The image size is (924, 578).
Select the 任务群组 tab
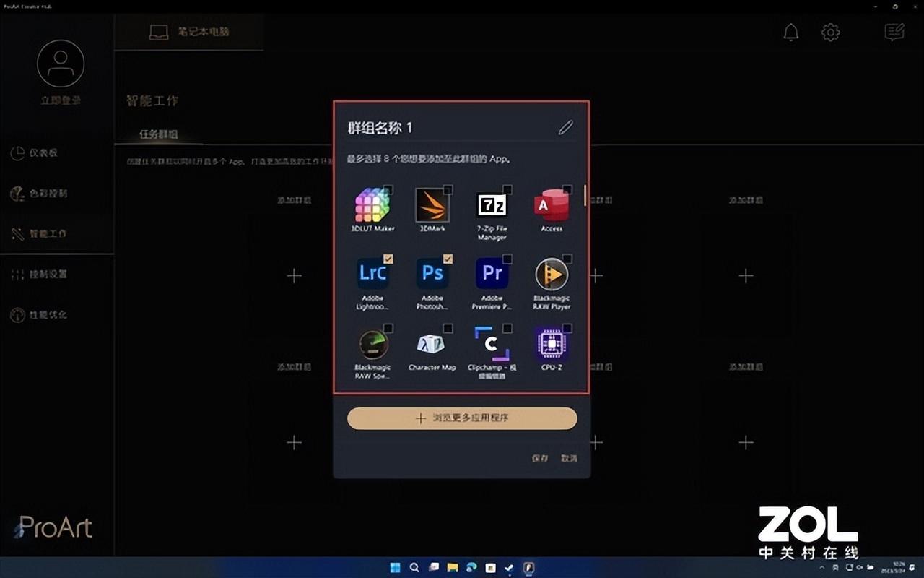click(158, 134)
